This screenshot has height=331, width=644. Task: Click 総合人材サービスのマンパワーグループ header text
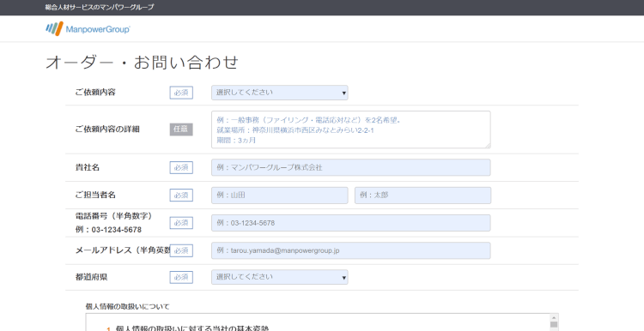[100, 8]
